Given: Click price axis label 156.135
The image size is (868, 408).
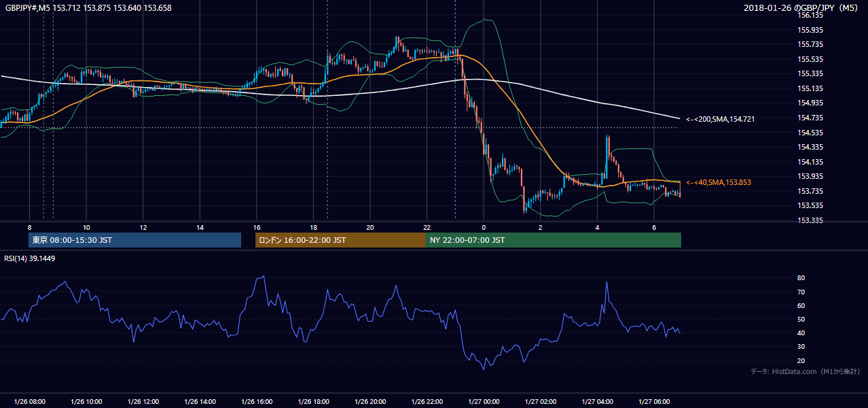Looking at the screenshot, I should coord(811,15).
